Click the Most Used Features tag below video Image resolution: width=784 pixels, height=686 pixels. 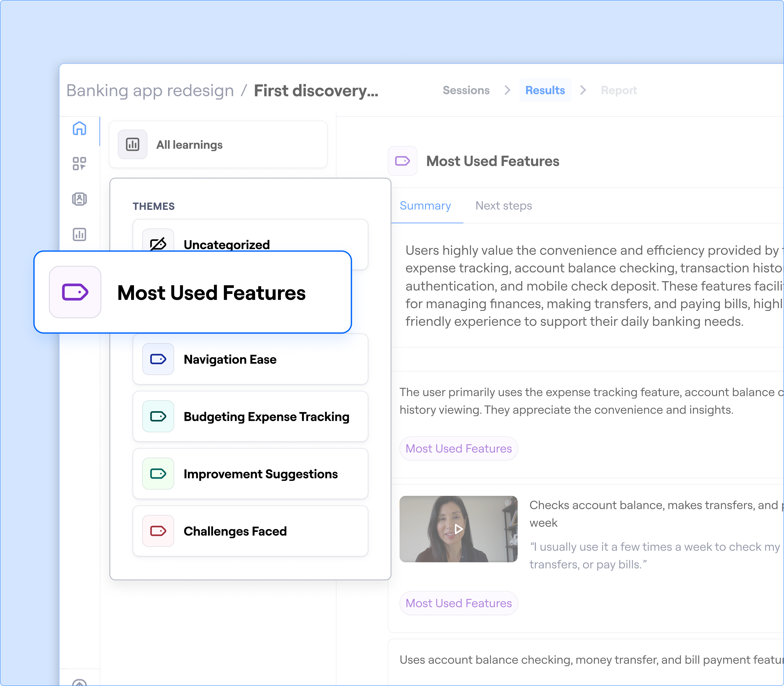coord(458,603)
